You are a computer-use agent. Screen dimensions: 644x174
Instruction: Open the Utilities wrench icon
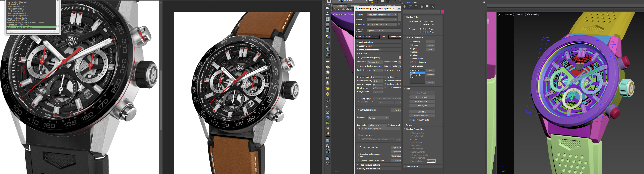tap(433, 7)
